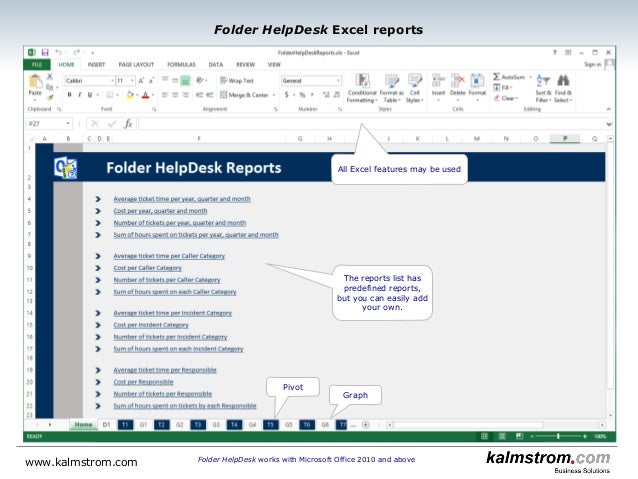Toggle Merge & Center

point(244,95)
